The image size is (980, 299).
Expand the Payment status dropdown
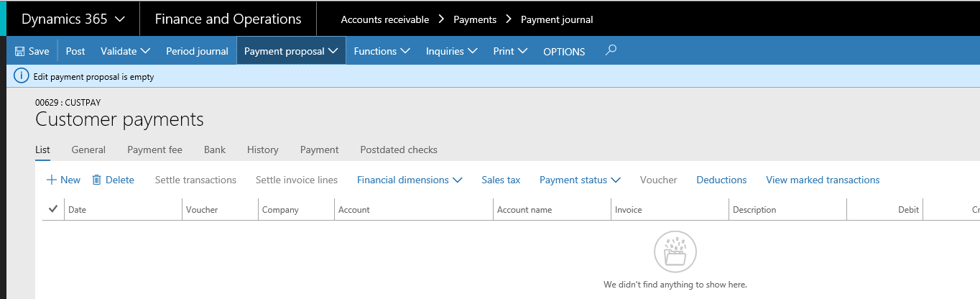580,180
